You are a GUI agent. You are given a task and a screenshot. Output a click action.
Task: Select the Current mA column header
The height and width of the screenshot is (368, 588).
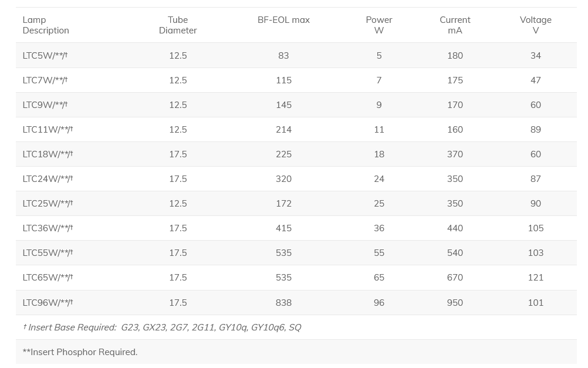tap(455, 25)
